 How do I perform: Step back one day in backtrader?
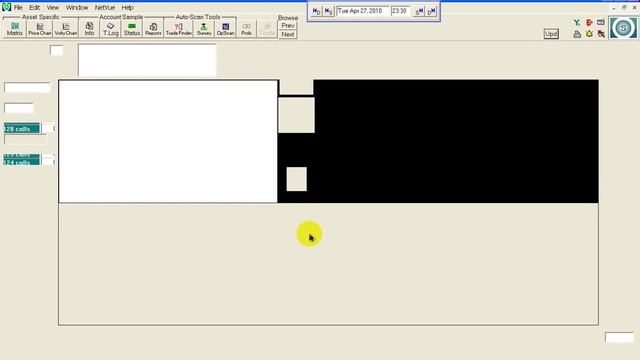coord(317,11)
